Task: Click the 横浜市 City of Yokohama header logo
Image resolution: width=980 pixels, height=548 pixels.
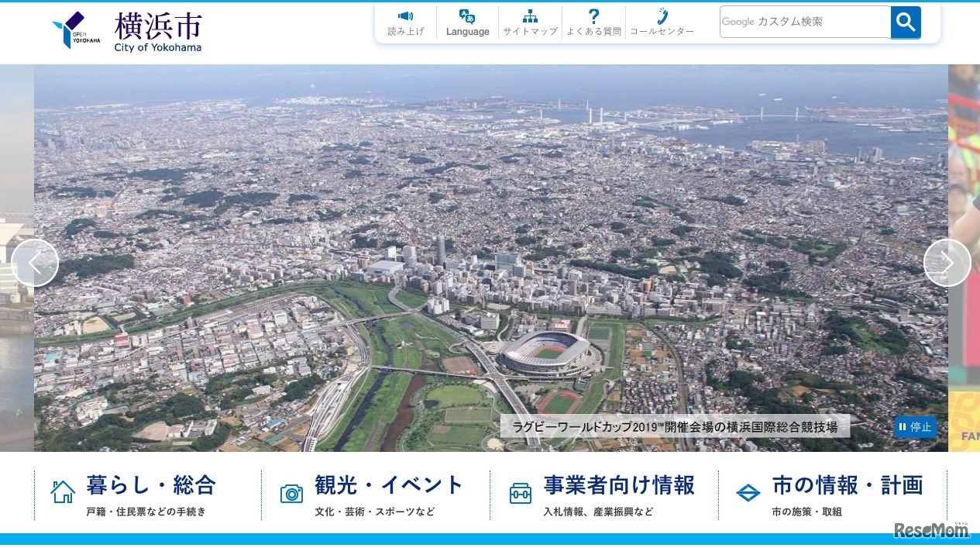Action: (x=157, y=29)
